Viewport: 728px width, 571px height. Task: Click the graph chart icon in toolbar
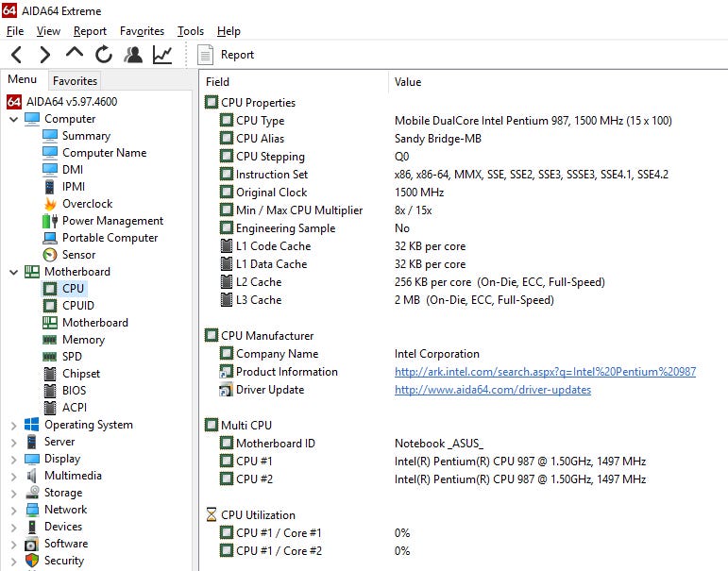[162, 55]
